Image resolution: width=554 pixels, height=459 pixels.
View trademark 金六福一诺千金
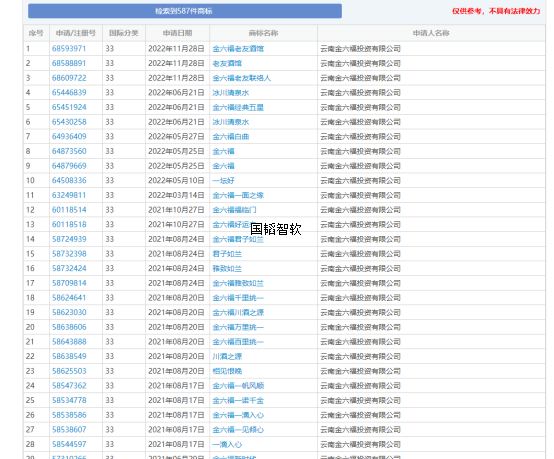[x=238, y=401]
